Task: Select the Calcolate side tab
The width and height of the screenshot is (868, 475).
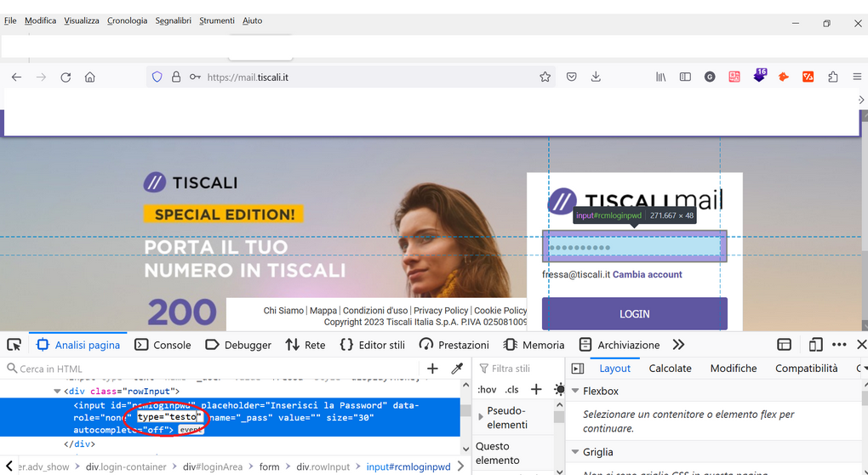Action: click(x=670, y=368)
